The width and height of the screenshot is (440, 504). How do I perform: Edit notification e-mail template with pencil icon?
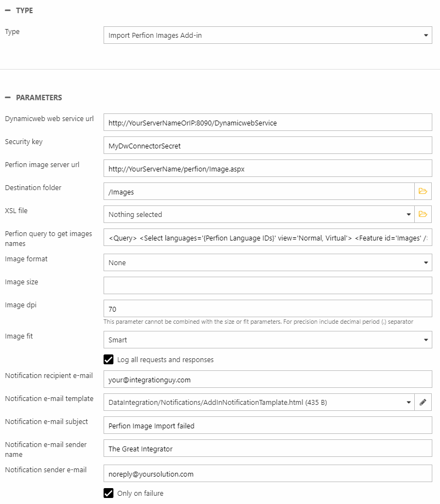pyautogui.click(x=422, y=402)
